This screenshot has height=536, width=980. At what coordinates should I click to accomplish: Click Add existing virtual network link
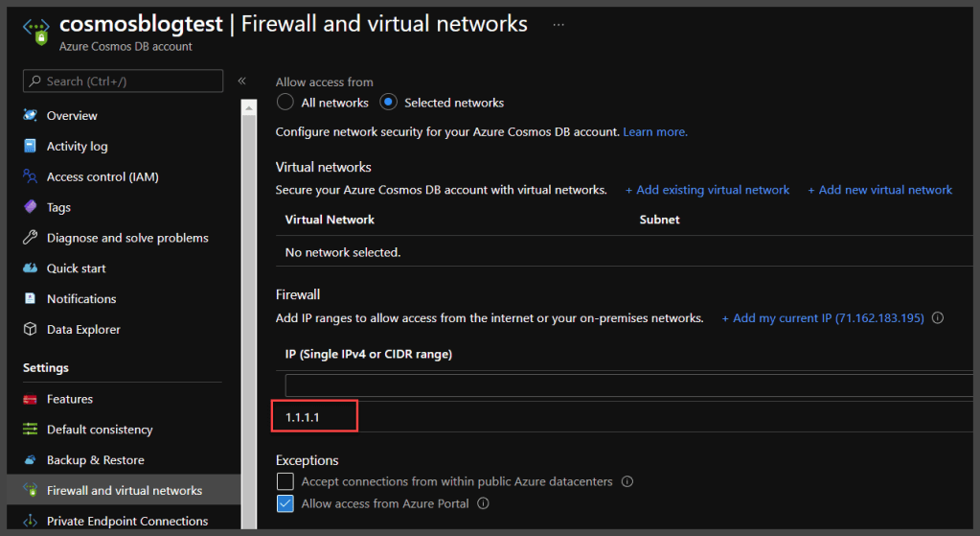point(707,190)
